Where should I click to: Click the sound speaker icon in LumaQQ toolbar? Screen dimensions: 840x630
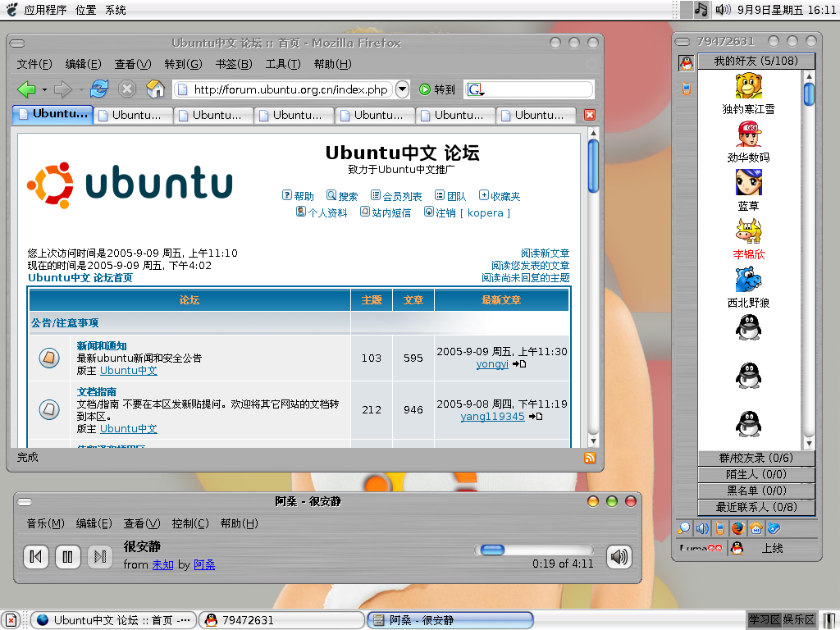702,528
